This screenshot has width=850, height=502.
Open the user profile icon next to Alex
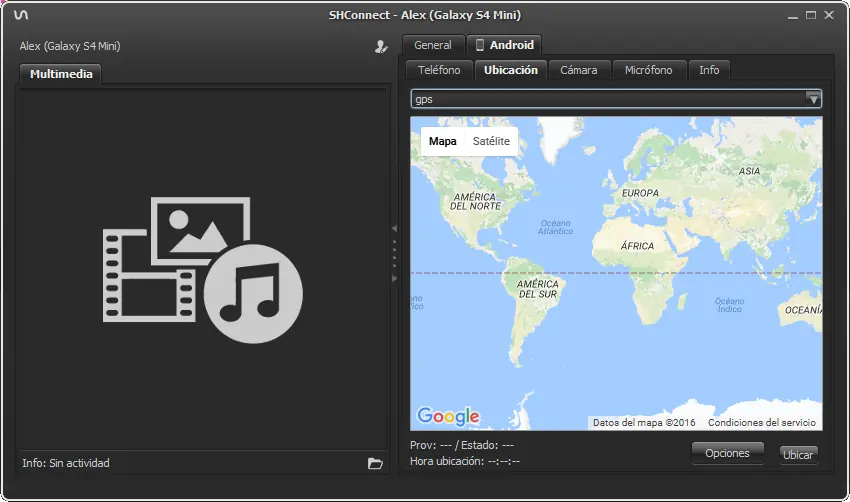coord(381,47)
